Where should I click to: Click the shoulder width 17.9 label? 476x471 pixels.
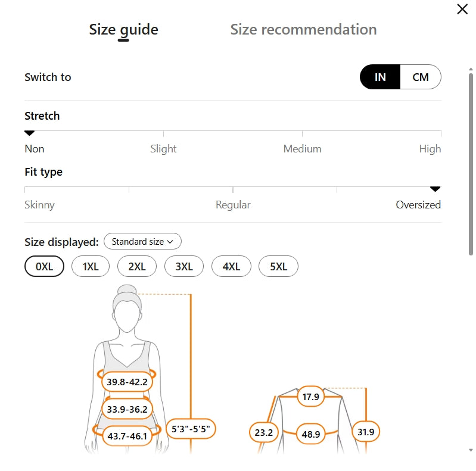coord(310,397)
